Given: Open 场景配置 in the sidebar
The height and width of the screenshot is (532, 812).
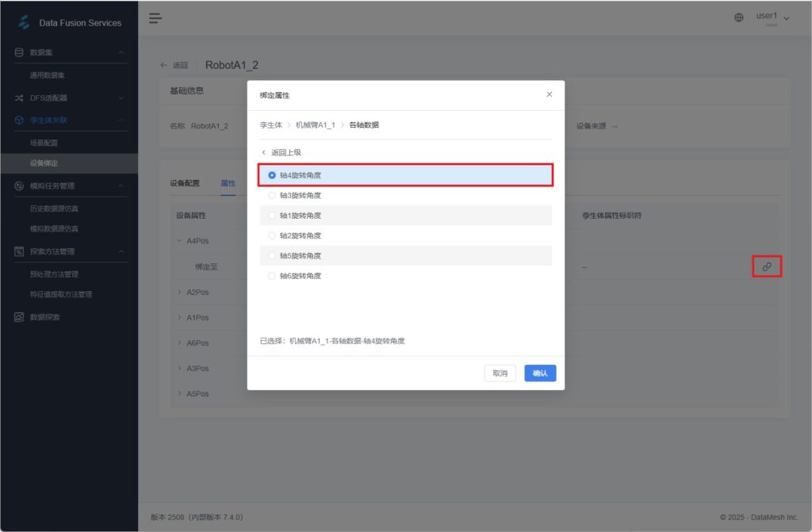Looking at the screenshot, I should (x=44, y=143).
